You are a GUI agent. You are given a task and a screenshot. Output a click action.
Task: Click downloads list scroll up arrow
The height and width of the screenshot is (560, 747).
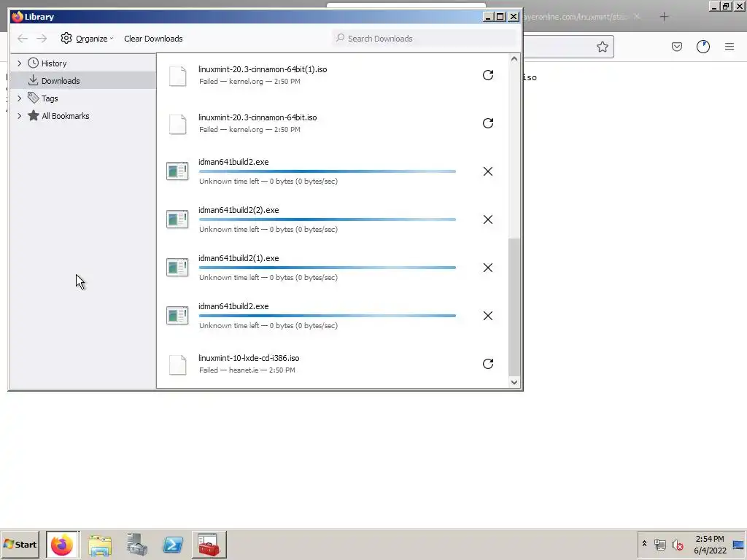(514, 59)
